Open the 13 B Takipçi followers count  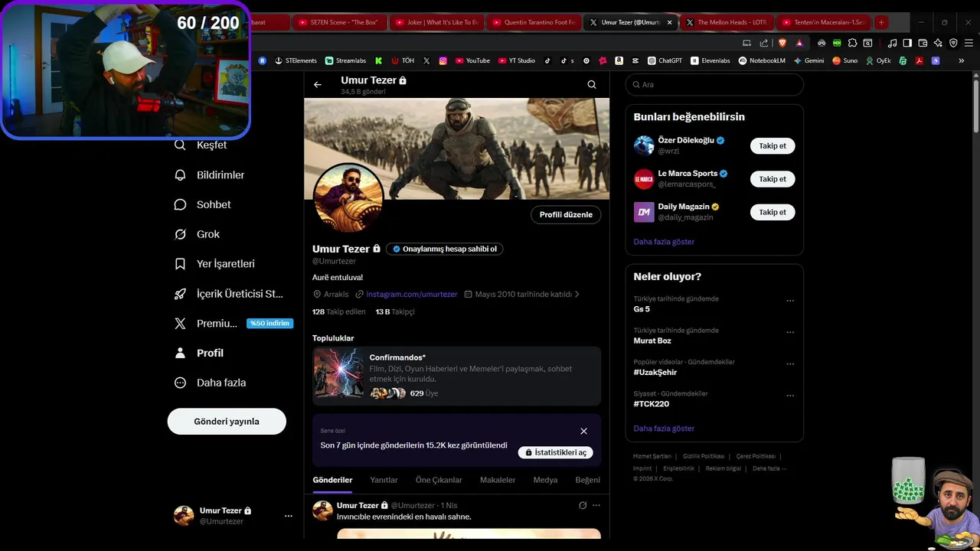395,311
